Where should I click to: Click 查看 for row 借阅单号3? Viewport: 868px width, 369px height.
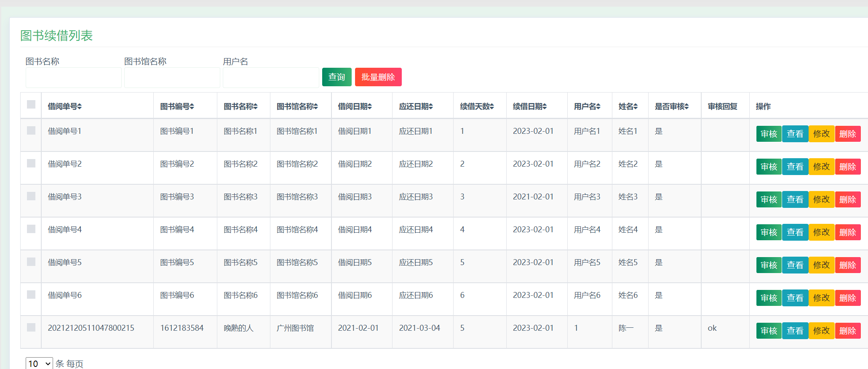[x=795, y=199]
